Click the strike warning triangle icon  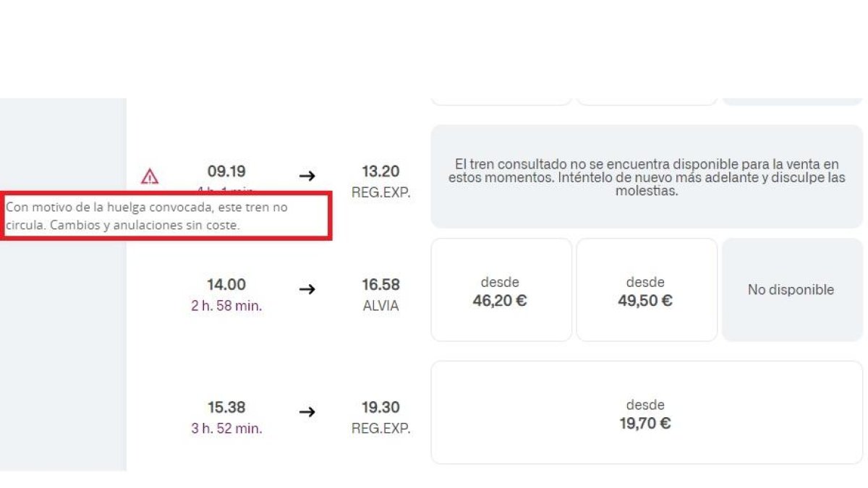(150, 176)
